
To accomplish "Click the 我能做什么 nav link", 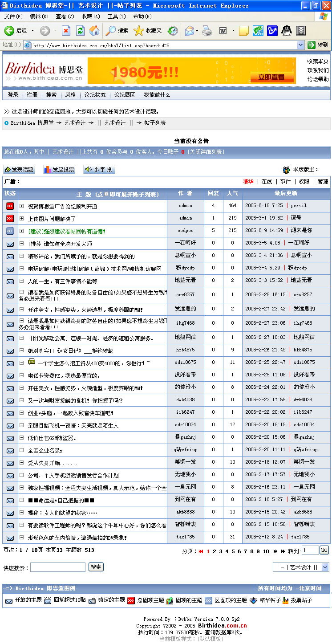I will 157,95.
